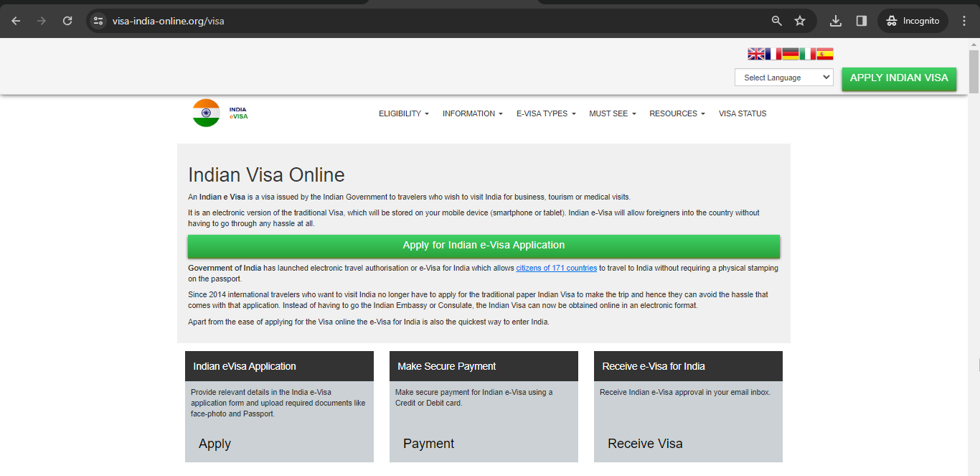980x476 pixels.
Task: Click the Italian flag icon
Action: click(807, 54)
